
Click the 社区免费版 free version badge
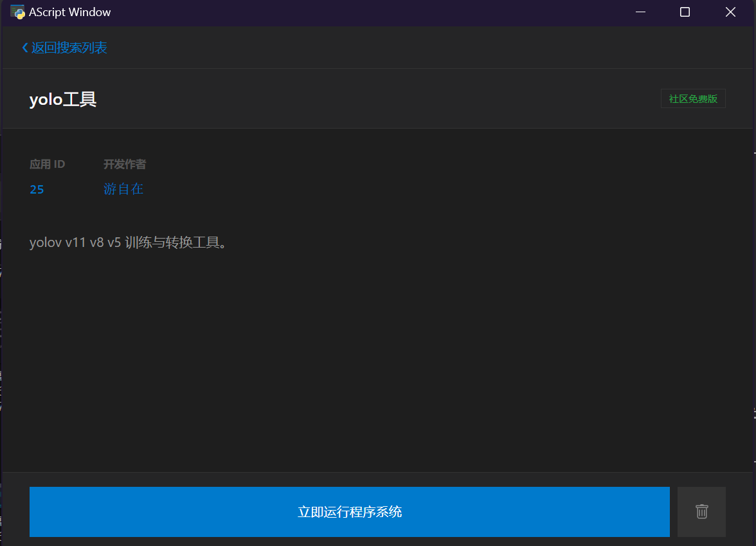click(693, 98)
